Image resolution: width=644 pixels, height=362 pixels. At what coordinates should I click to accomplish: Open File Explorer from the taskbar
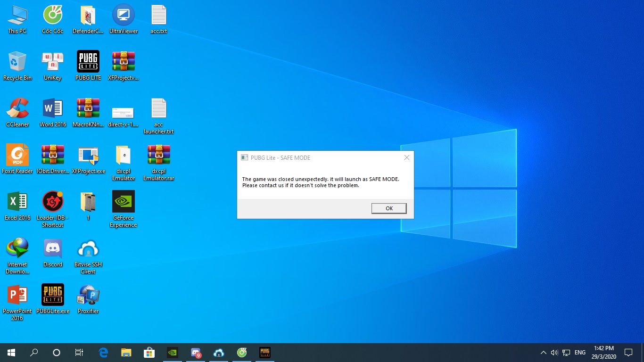click(x=126, y=353)
